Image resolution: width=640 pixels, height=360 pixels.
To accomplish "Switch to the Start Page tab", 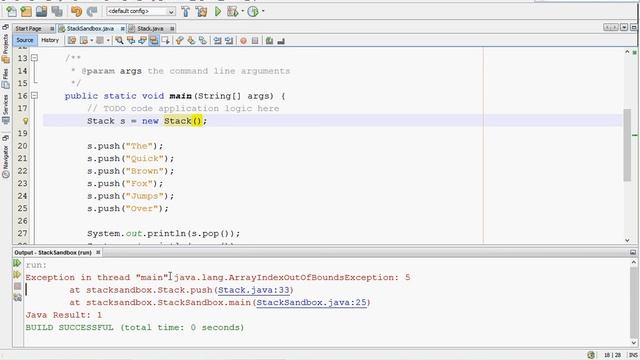I will point(29,29).
